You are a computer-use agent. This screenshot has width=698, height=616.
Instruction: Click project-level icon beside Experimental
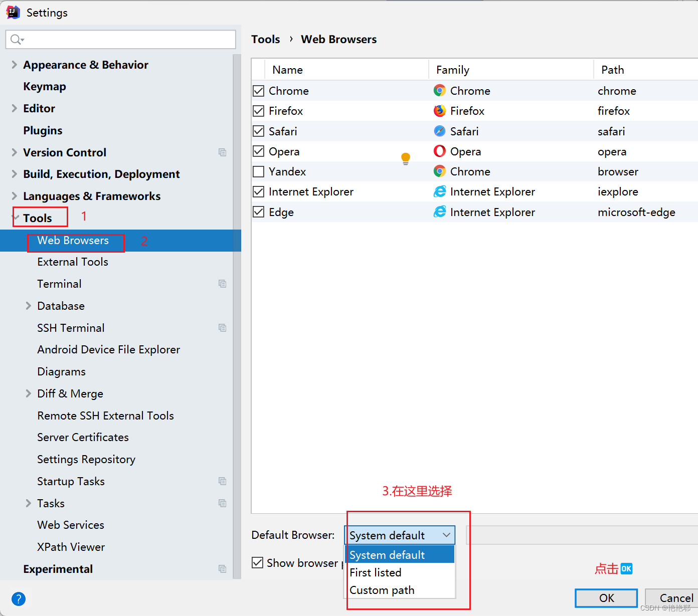tap(223, 569)
